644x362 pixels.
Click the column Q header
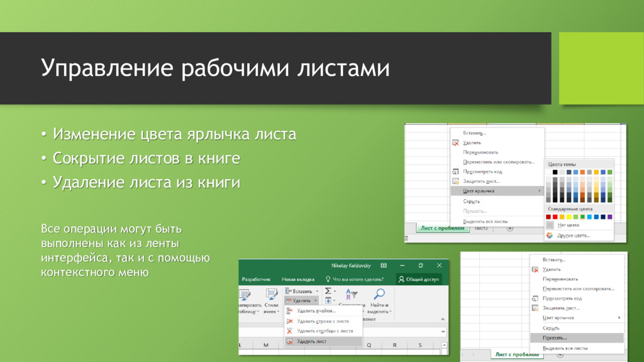point(369,345)
